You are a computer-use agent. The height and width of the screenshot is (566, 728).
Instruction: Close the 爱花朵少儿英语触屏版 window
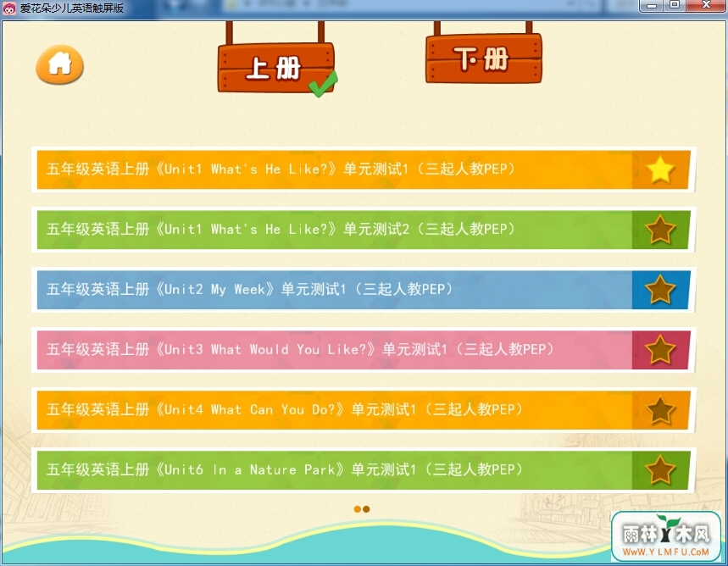click(x=706, y=6)
